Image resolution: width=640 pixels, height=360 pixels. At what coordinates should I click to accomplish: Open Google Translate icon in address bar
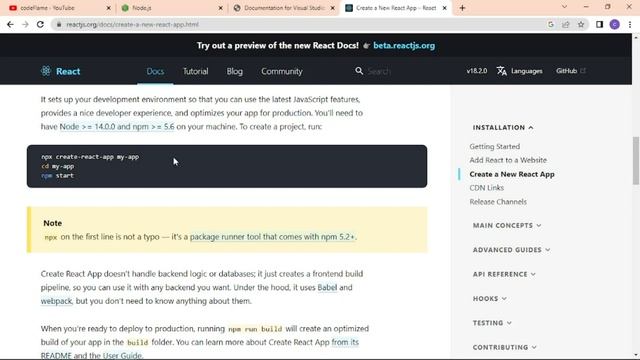pos(551,24)
